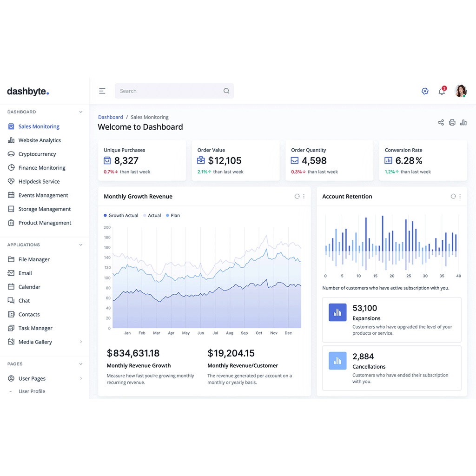Click the Storage Management sidebar icon

(x=11, y=209)
